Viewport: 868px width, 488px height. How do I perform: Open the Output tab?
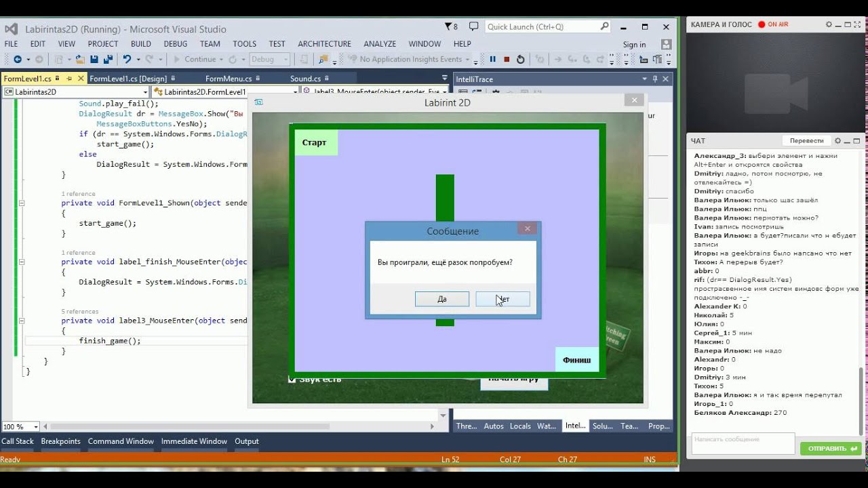pyautogui.click(x=247, y=441)
